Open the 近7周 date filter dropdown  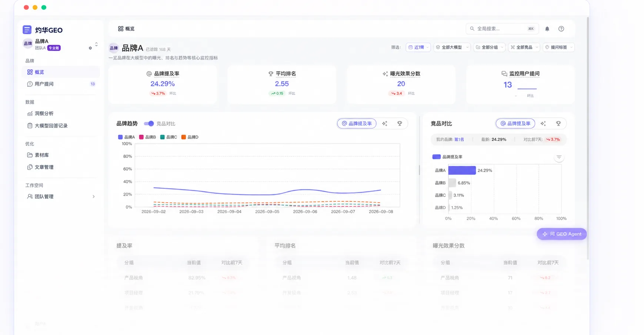pyautogui.click(x=418, y=47)
